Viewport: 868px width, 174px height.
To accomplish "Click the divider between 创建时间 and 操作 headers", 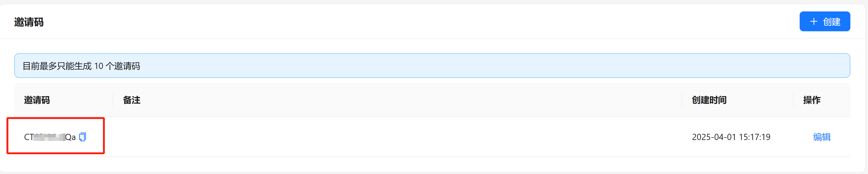I will click(x=793, y=100).
